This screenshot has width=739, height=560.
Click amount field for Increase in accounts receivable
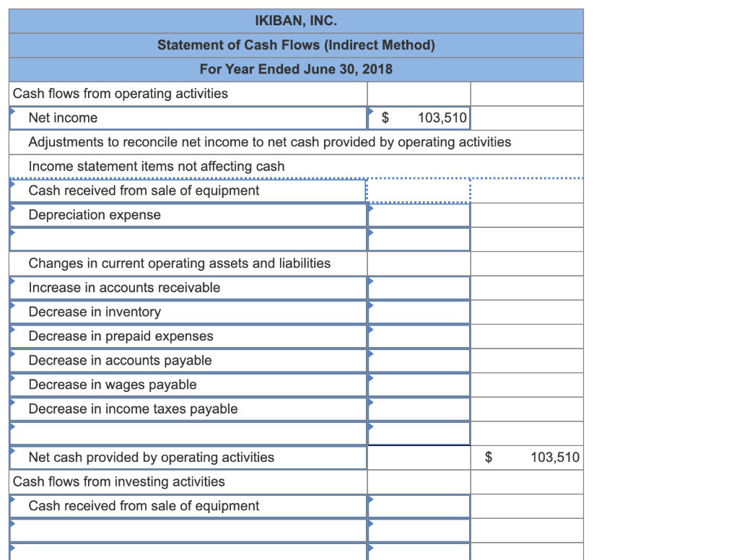pos(419,287)
